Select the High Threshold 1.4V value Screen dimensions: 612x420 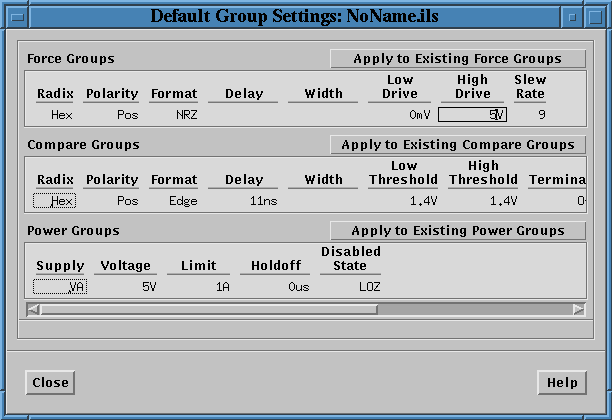click(x=503, y=201)
